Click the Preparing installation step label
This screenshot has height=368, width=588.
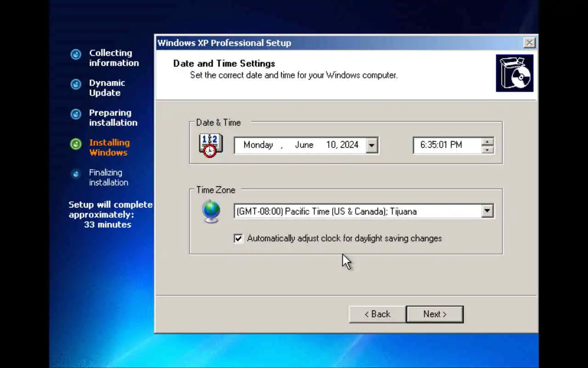click(113, 118)
